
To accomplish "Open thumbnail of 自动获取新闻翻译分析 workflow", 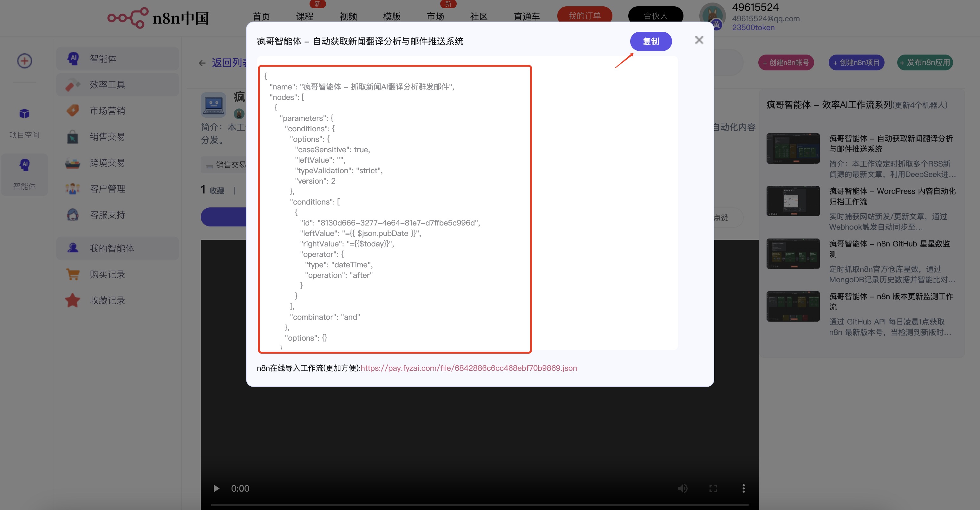I will [793, 148].
